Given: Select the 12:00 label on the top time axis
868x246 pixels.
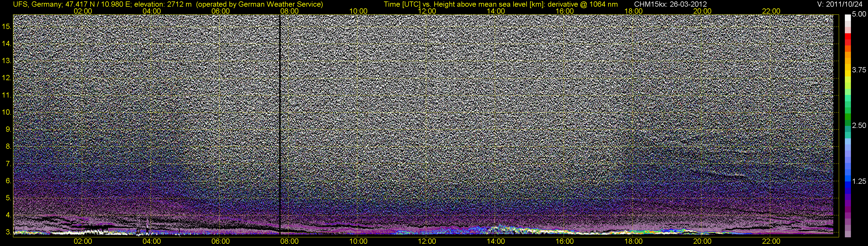Looking at the screenshot, I should click(x=427, y=11).
